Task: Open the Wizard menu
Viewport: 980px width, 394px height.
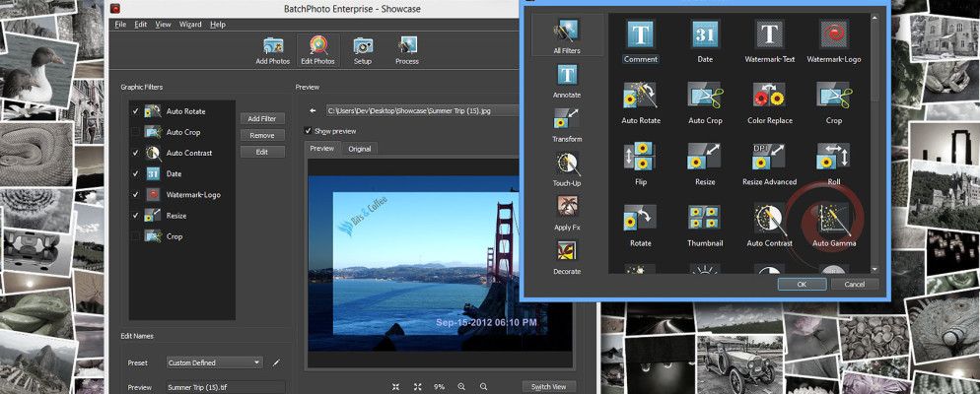Action: coord(190,24)
